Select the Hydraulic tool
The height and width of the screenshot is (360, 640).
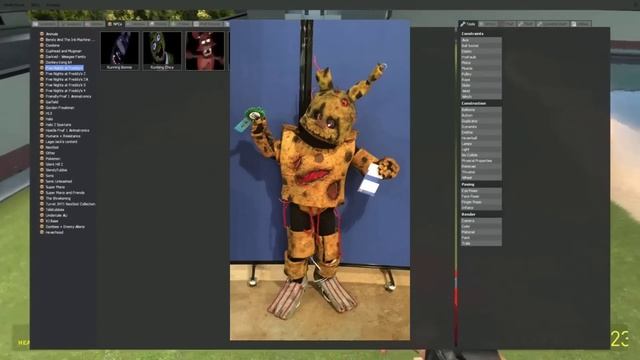pyautogui.click(x=481, y=57)
